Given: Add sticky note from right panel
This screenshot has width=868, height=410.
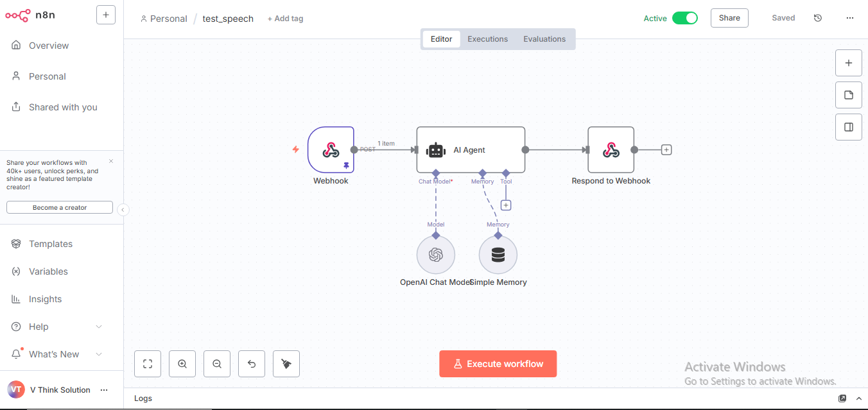Looking at the screenshot, I should pos(849,95).
